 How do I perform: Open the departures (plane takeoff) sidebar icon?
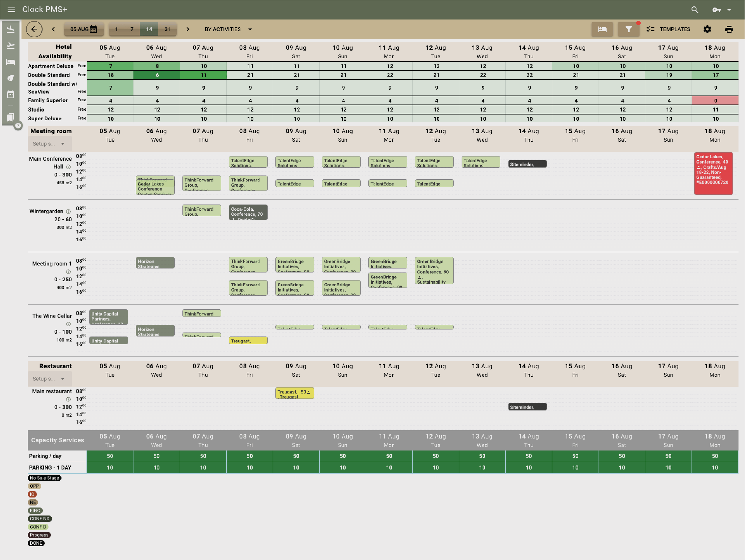coord(10,45)
